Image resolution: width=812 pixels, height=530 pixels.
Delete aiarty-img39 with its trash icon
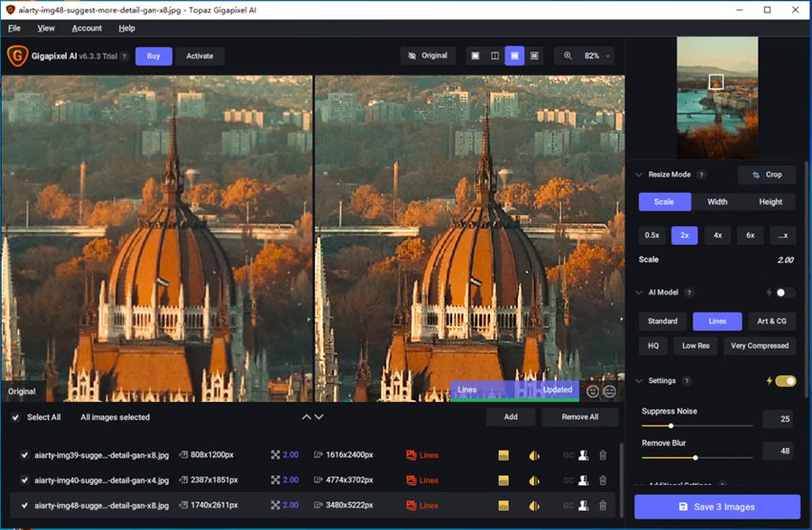(x=603, y=456)
